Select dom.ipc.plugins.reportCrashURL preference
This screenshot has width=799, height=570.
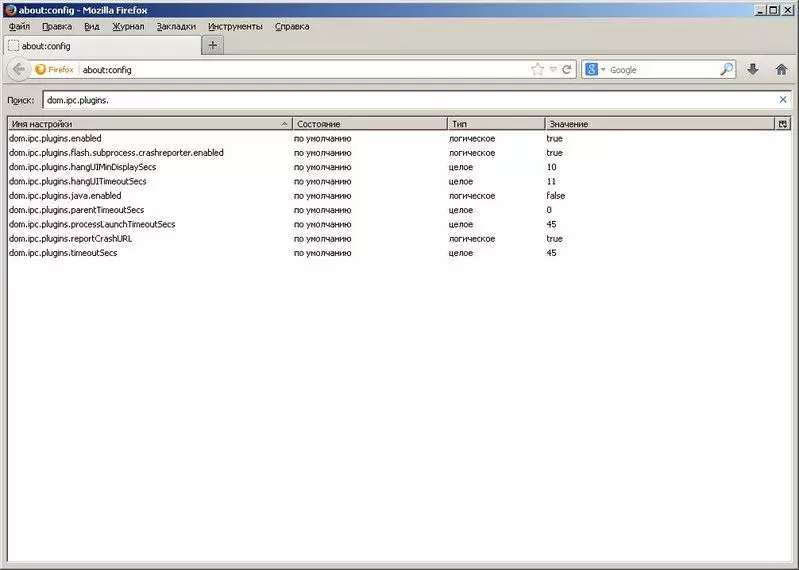tap(399, 238)
